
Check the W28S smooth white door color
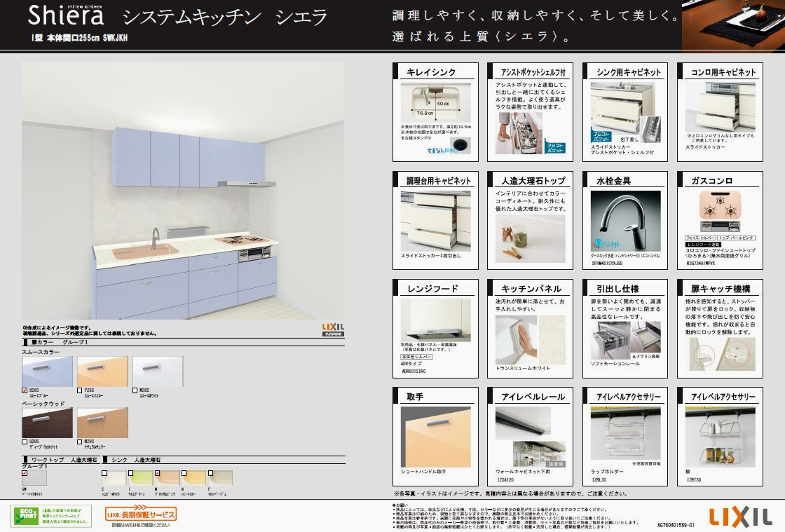pyautogui.click(x=135, y=390)
